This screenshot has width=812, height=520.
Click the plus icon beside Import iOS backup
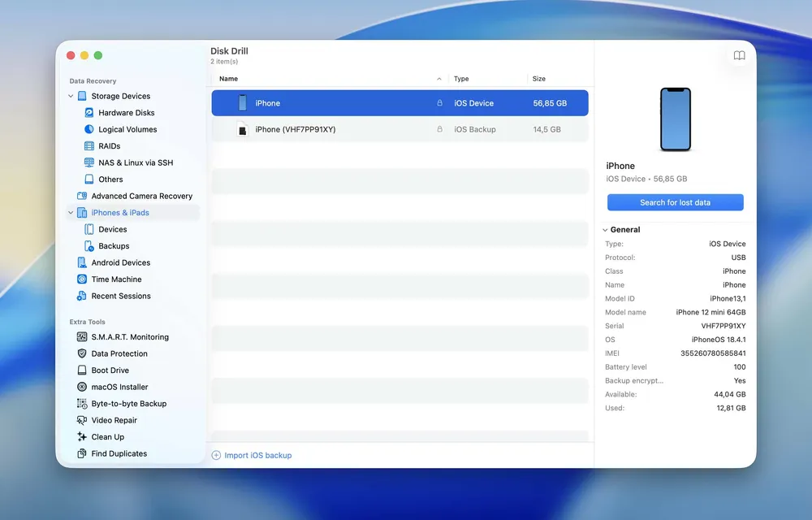point(217,455)
